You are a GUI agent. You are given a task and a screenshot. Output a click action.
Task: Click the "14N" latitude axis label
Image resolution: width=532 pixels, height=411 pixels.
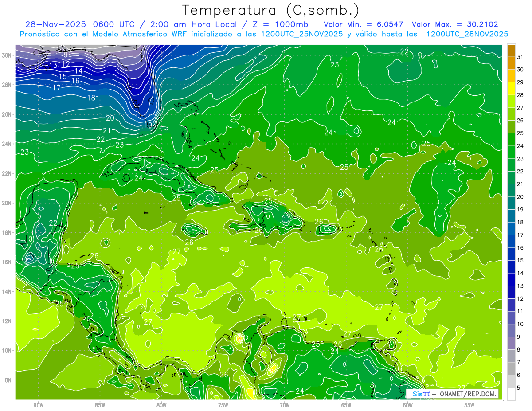8,291
